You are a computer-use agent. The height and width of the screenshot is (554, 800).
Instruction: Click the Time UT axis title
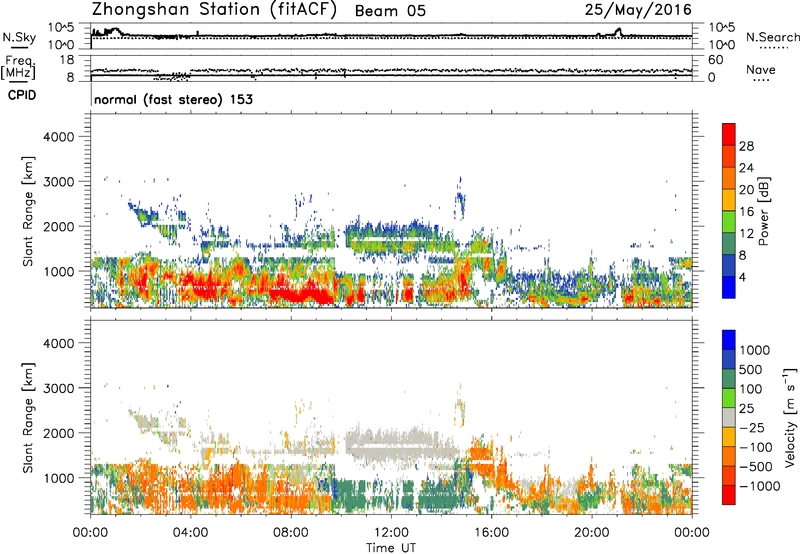tap(391, 548)
